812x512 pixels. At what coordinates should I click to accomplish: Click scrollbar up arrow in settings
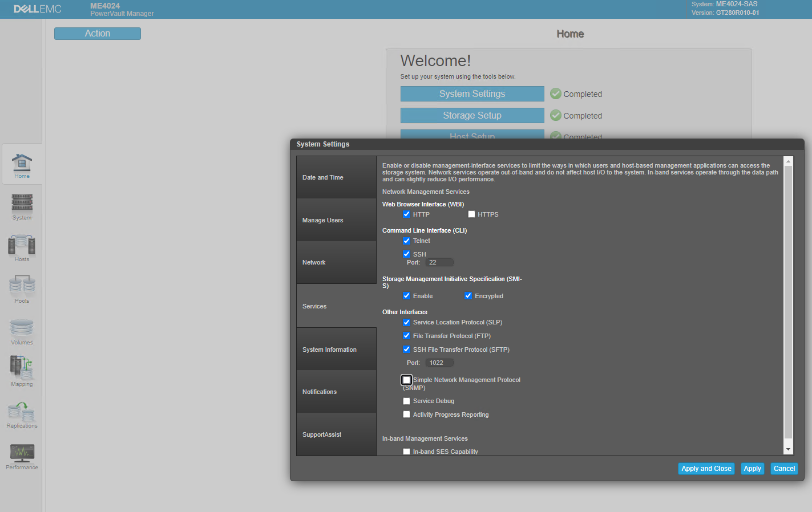789,162
